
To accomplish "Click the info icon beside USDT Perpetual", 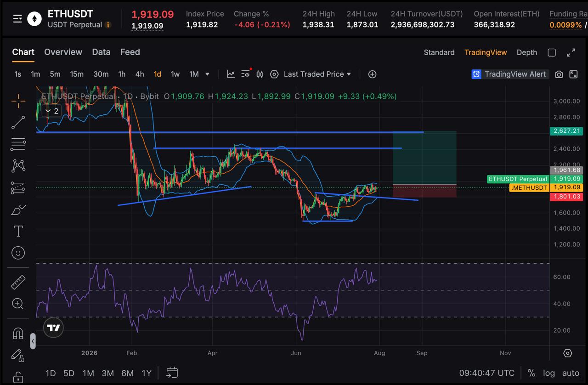I will 108,25.
